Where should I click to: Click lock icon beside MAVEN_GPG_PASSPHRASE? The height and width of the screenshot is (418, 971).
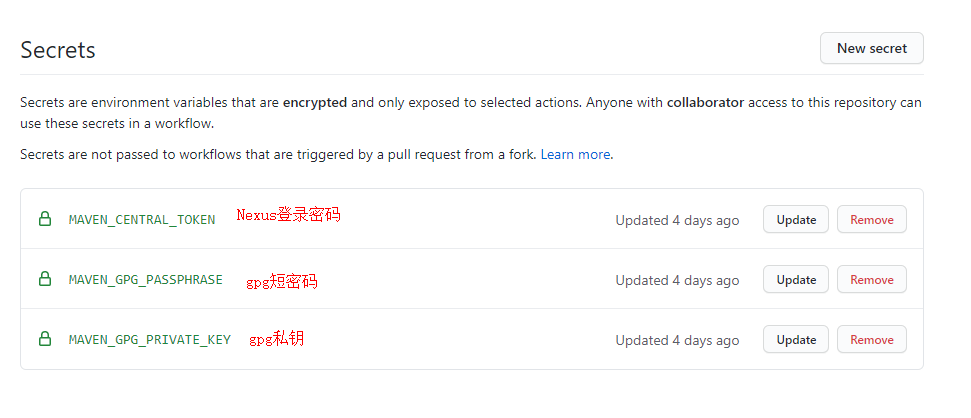tap(44, 279)
